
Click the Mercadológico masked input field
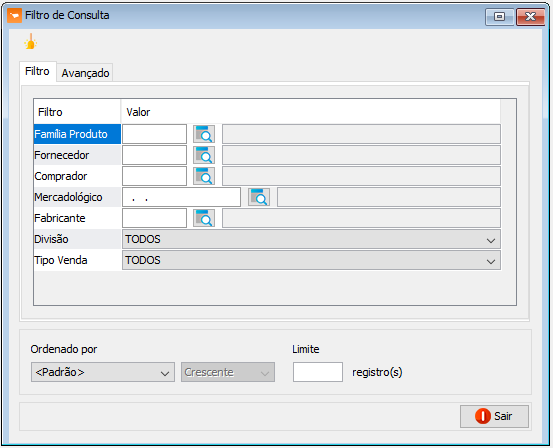[x=181, y=197]
